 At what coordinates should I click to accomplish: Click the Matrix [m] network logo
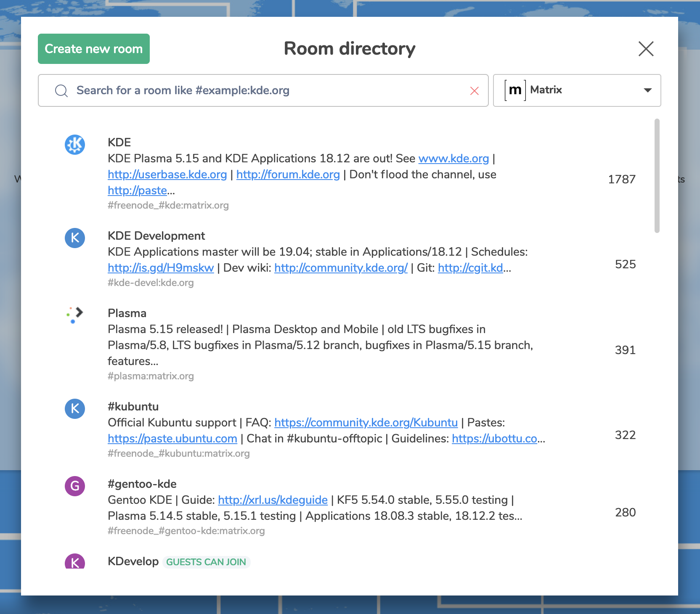coord(515,90)
